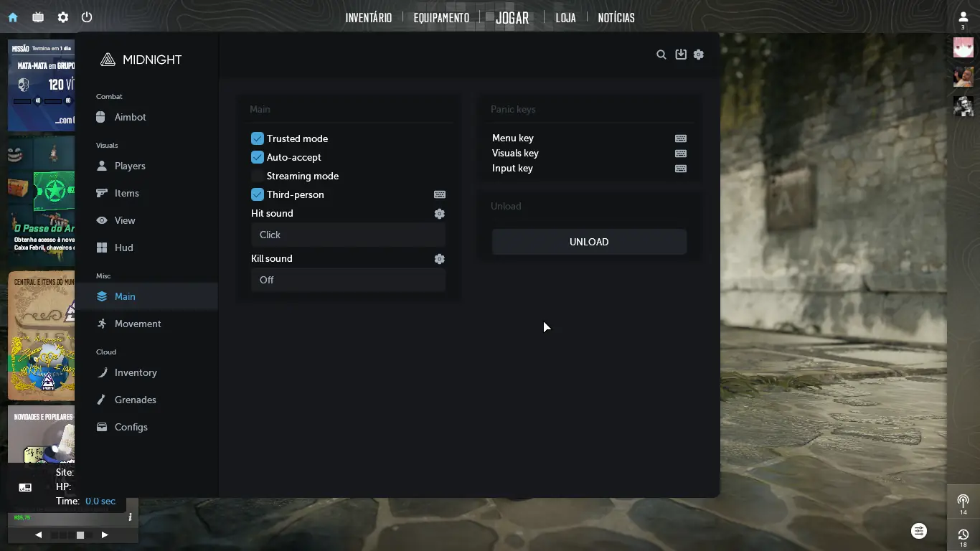The width and height of the screenshot is (980, 551).
Task: Enable the Streaming mode checkbox
Action: 258,176
